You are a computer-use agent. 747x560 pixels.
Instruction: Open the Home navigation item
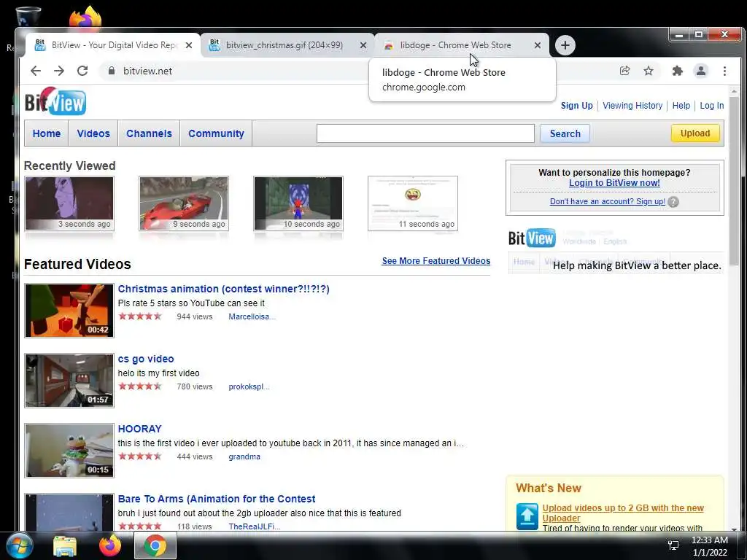(47, 133)
